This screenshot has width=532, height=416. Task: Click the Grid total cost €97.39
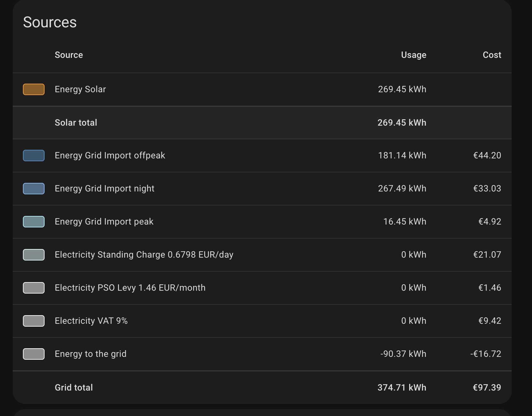(487, 387)
